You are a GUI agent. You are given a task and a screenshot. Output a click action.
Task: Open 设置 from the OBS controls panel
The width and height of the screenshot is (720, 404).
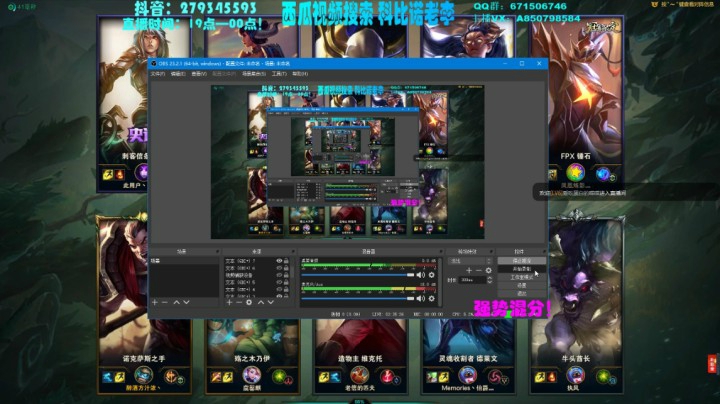pos(522,286)
